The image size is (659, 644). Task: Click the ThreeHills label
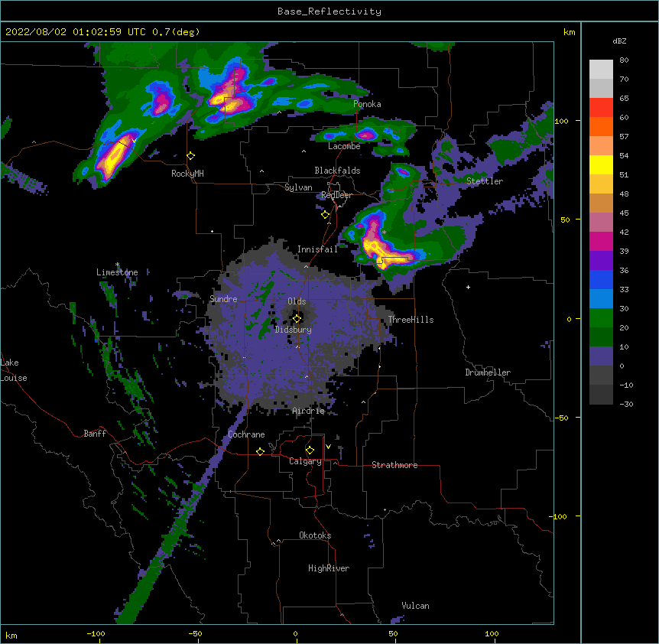tap(411, 320)
